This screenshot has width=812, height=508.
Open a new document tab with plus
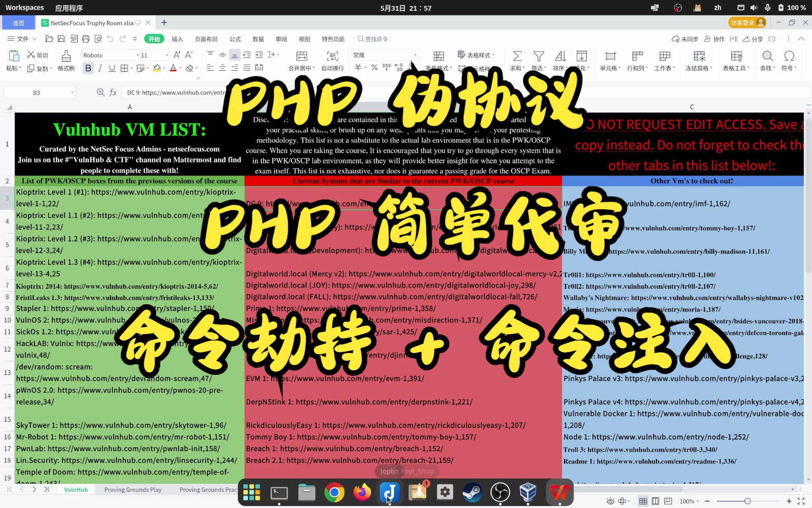pos(164,23)
